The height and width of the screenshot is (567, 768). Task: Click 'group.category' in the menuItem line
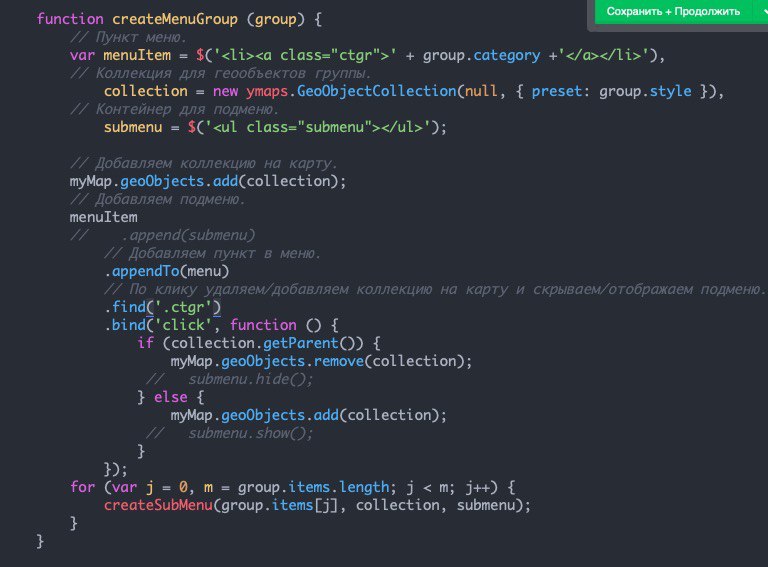481,55
